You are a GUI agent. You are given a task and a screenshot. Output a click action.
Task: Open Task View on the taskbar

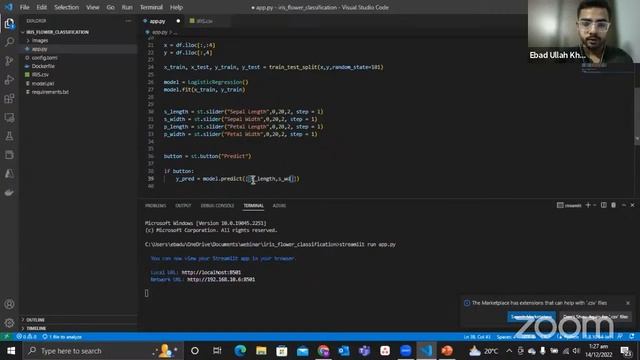click(217, 351)
